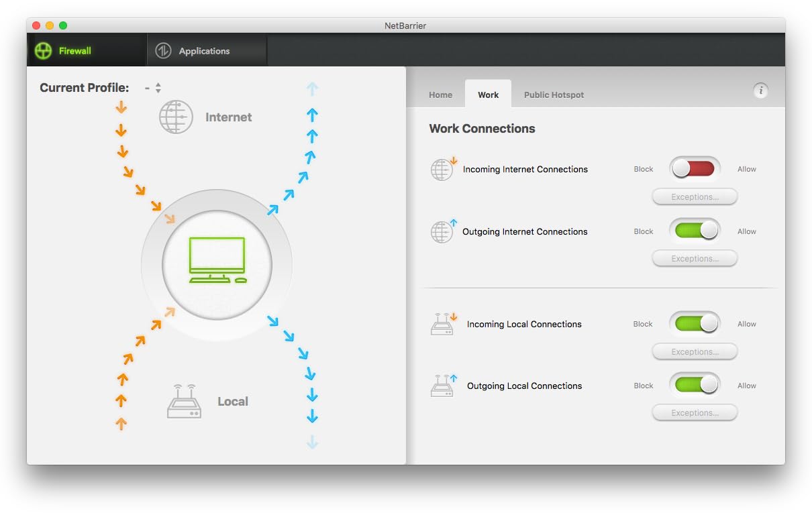Click Allow label for Incoming Local Connections
812x515 pixels.
[x=747, y=324]
